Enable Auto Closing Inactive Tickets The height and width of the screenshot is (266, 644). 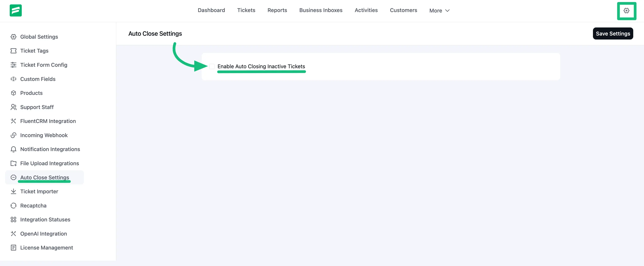pyautogui.click(x=212, y=66)
